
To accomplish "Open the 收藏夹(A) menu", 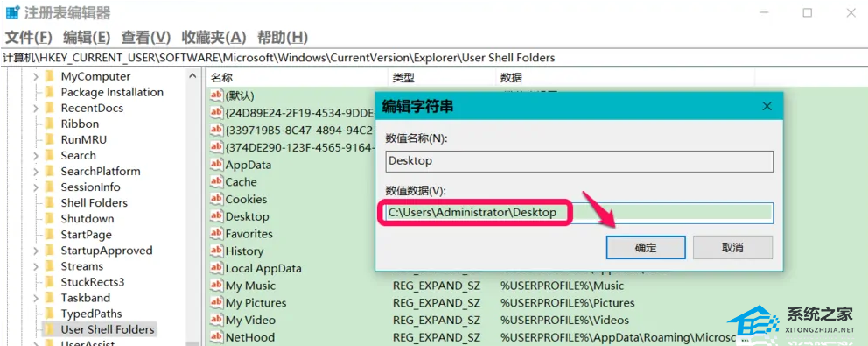I will (x=213, y=37).
